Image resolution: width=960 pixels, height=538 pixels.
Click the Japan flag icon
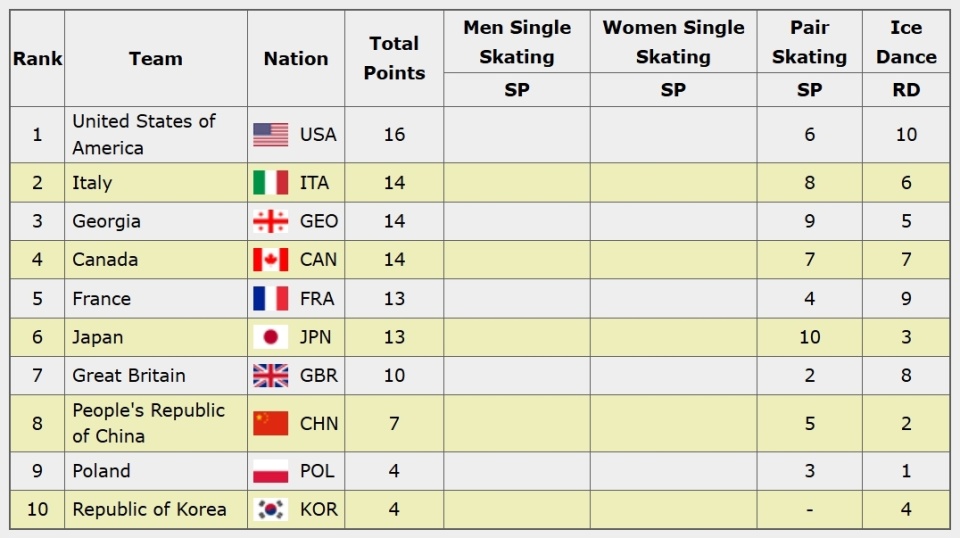[x=270, y=337]
